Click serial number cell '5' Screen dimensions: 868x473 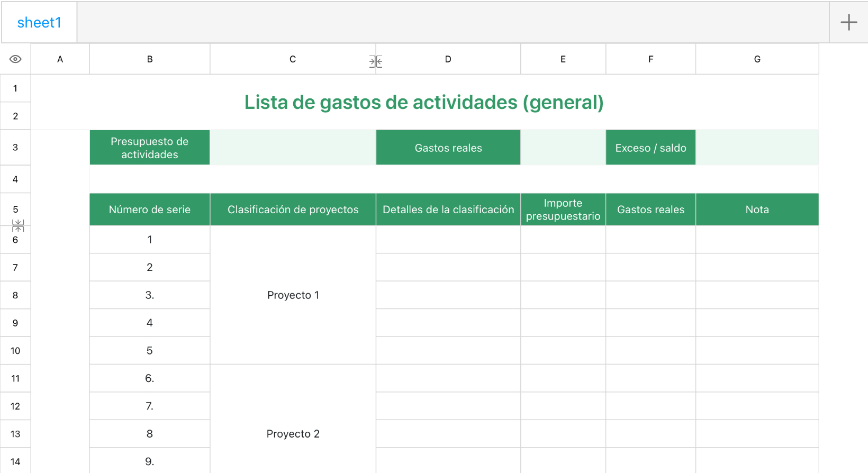click(x=150, y=351)
